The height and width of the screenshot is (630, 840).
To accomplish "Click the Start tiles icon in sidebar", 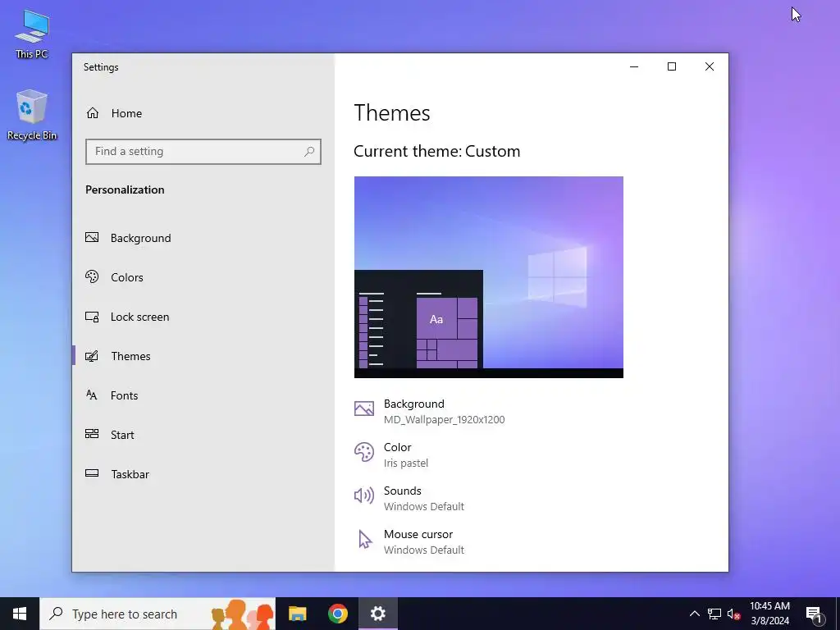I will (x=92, y=434).
